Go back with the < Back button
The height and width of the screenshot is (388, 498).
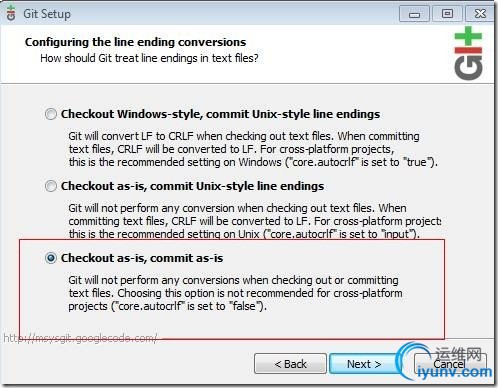pos(290,364)
